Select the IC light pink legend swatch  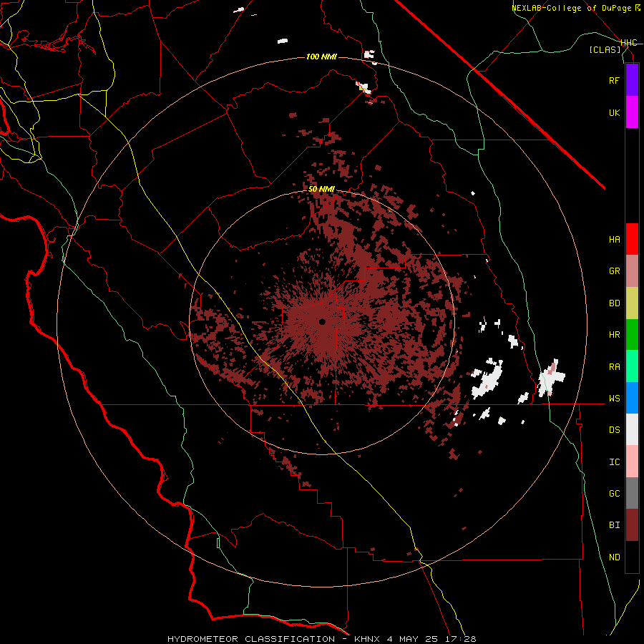click(632, 462)
